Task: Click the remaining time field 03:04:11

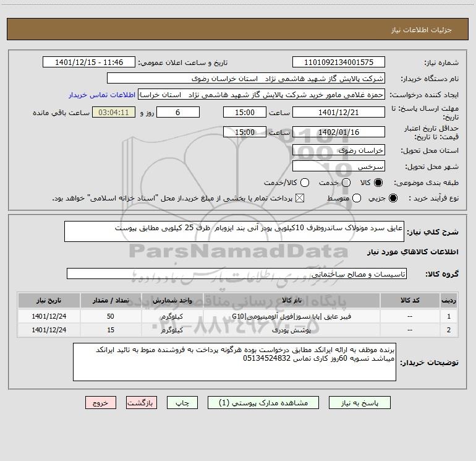Action: click(114, 113)
